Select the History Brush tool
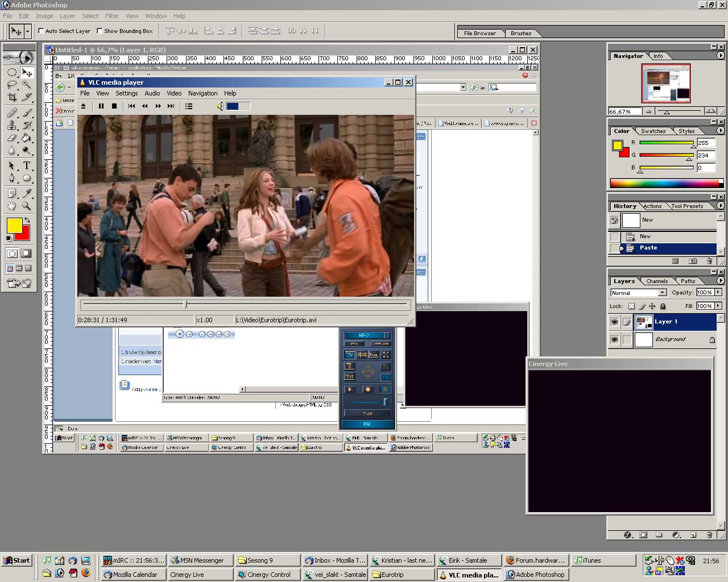The image size is (728, 582). pyautogui.click(x=27, y=125)
